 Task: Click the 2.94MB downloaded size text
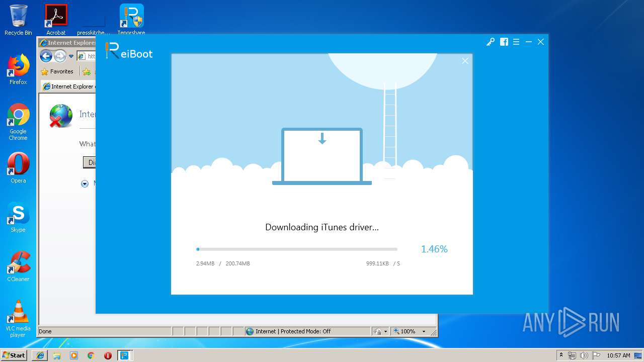coord(205,263)
